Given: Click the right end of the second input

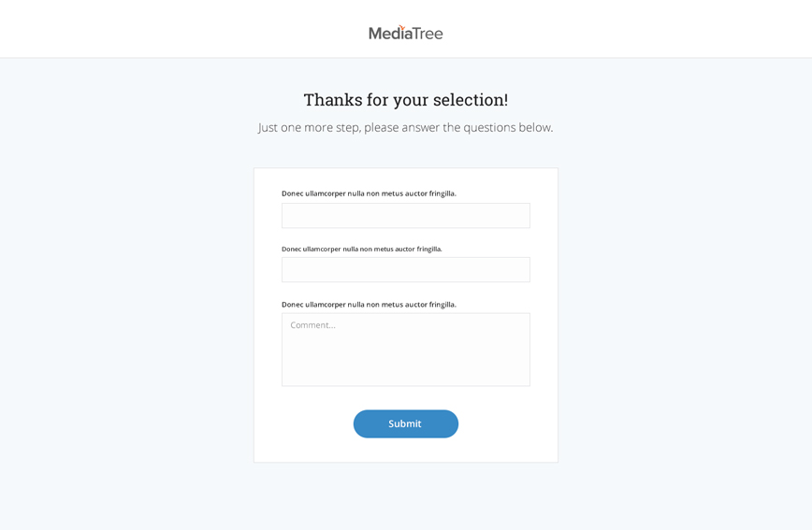Looking at the screenshot, I should [518, 269].
